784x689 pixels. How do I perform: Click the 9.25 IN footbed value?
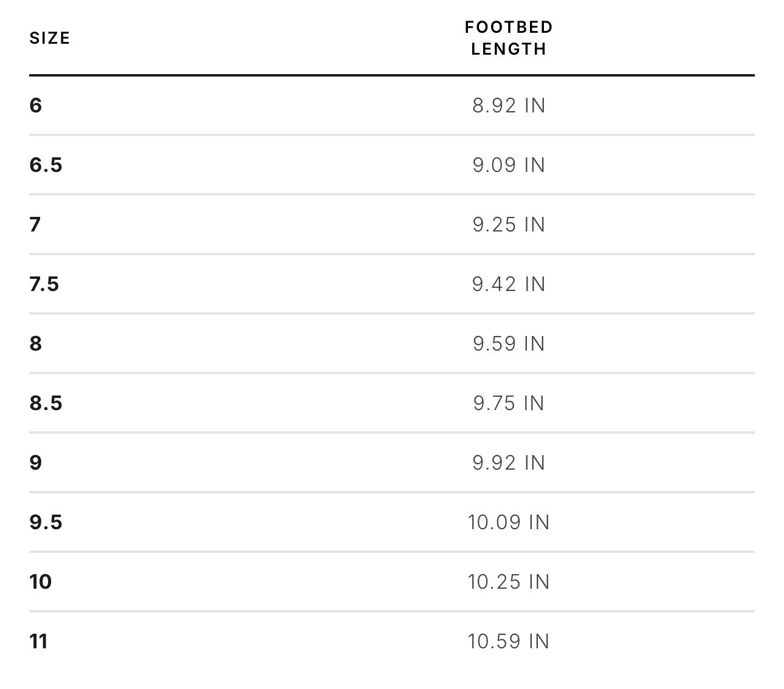click(x=509, y=225)
